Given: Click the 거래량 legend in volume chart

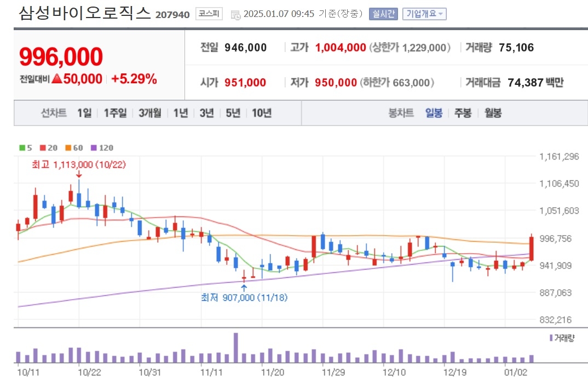Looking at the screenshot, I should [x=562, y=338].
